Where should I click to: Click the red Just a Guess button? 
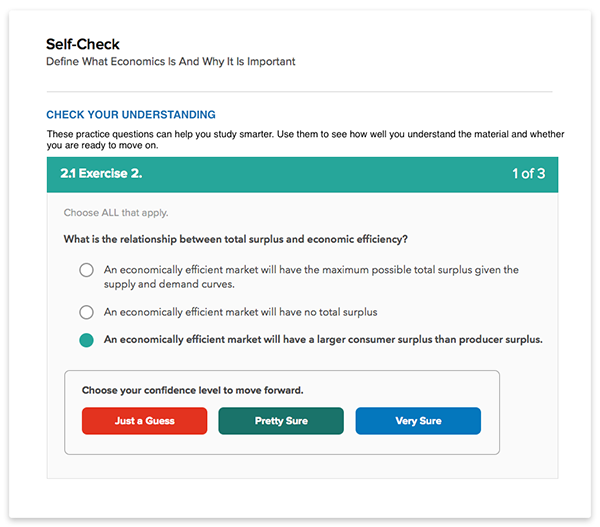(x=144, y=421)
